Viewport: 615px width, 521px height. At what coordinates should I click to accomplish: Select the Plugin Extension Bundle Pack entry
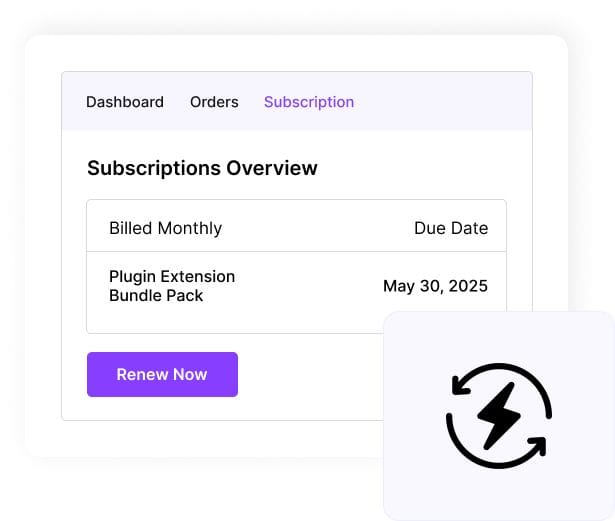[x=172, y=286]
